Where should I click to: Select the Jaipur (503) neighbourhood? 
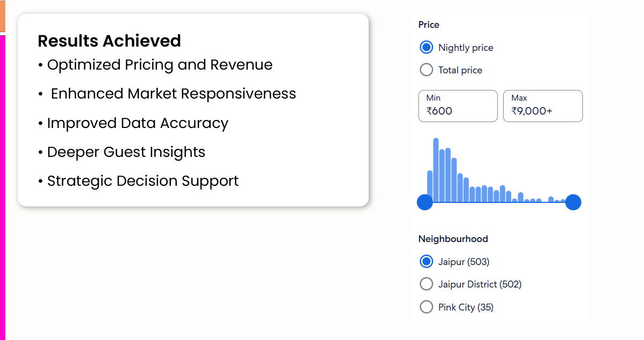coord(426,261)
